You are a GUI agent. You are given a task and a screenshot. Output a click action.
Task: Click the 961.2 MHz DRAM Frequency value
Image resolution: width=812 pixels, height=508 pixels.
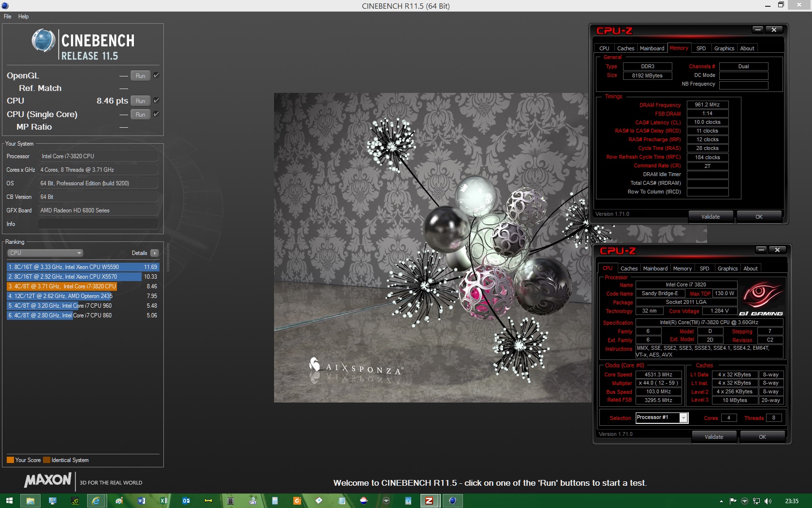[x=707, y=105]
